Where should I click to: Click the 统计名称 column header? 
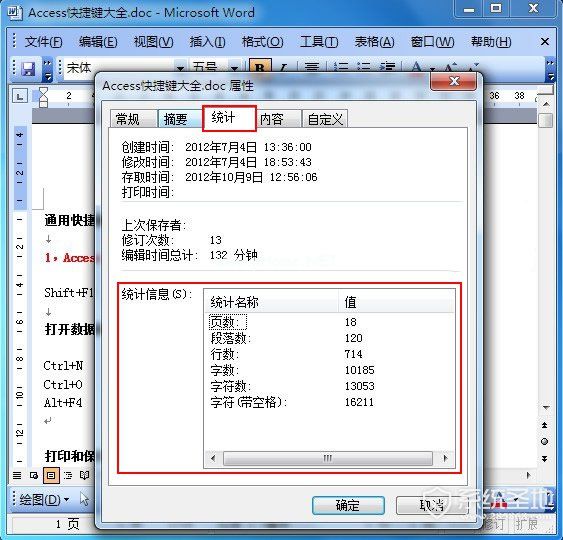272,302
